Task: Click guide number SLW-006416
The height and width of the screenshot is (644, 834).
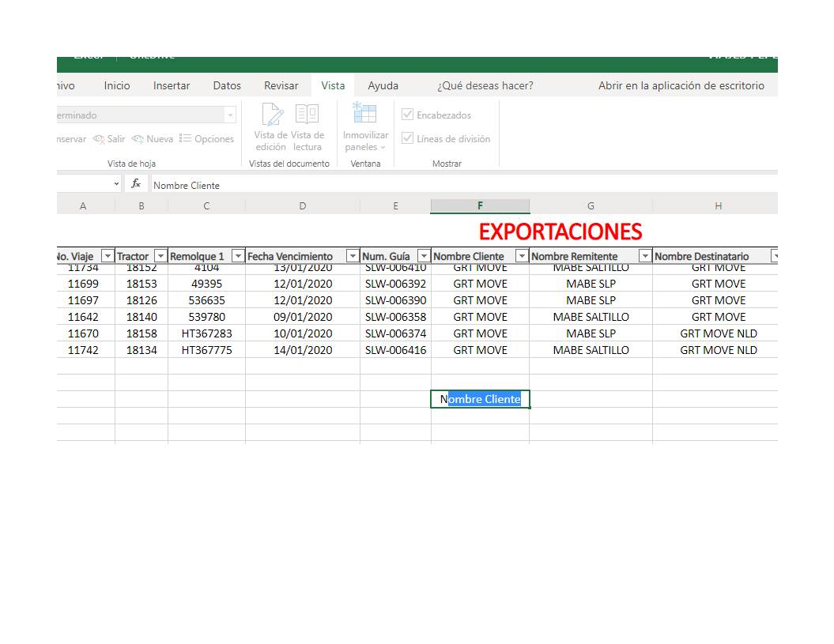Action: click(396, 350)
